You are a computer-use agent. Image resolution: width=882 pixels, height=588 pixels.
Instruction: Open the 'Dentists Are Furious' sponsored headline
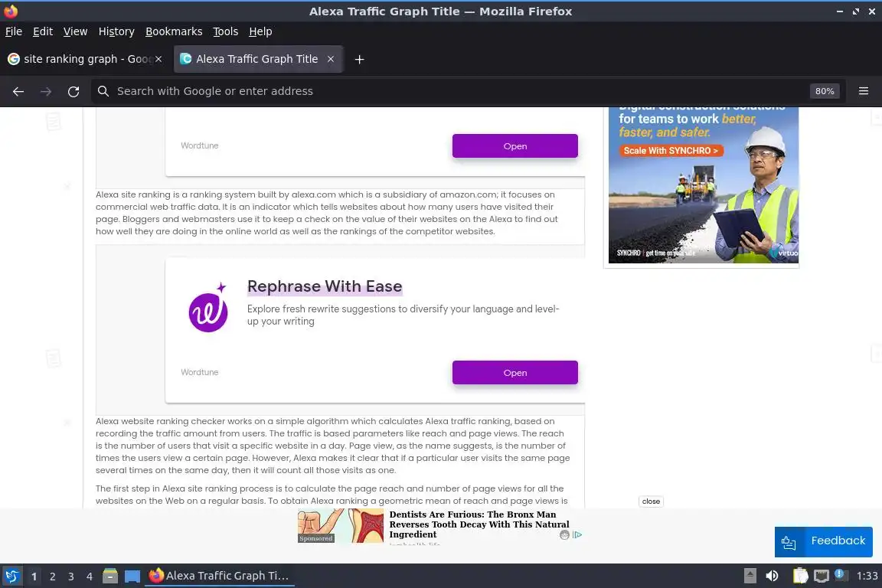479,524
